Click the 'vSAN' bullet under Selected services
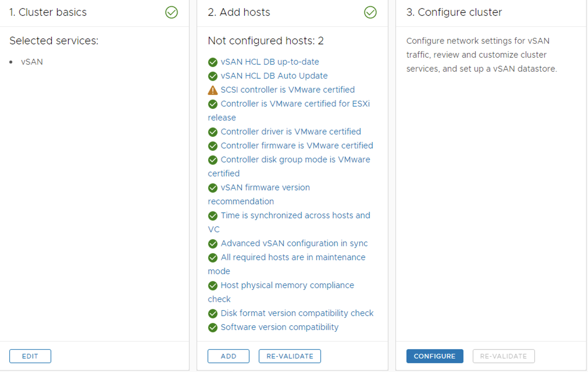 pyautogui.click(x=32, y=62)
